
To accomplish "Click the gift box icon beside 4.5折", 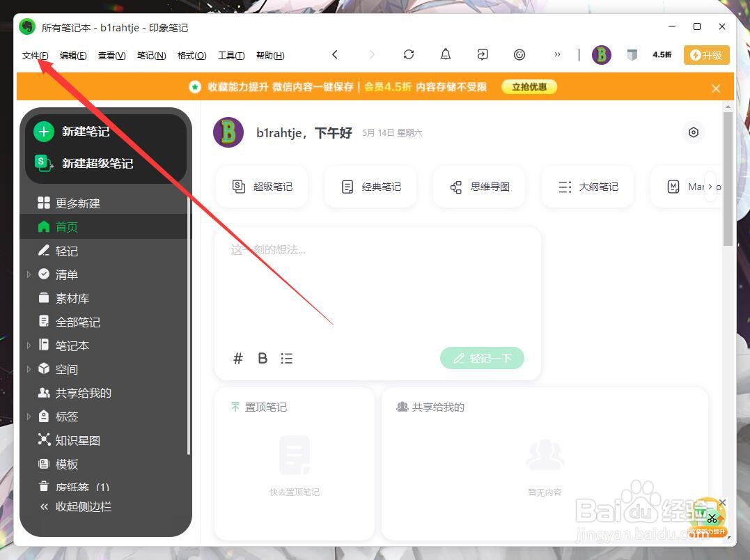I will tap(632, 55).
